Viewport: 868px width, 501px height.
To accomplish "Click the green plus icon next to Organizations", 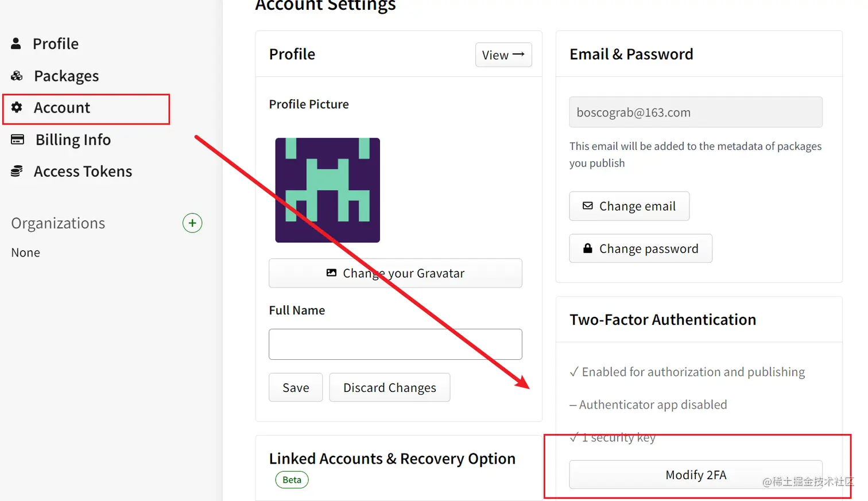I will (x=192, y=223).
